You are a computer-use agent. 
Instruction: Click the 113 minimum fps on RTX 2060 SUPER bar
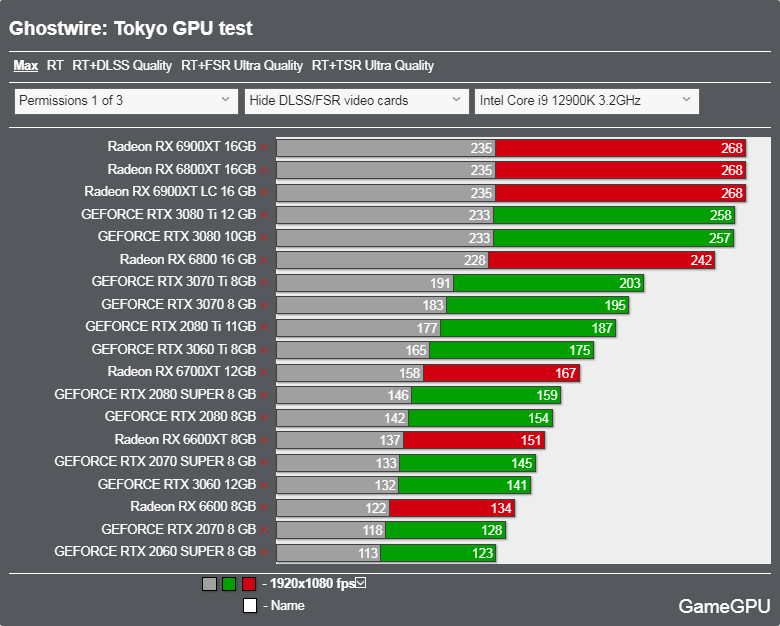point(368,553)
